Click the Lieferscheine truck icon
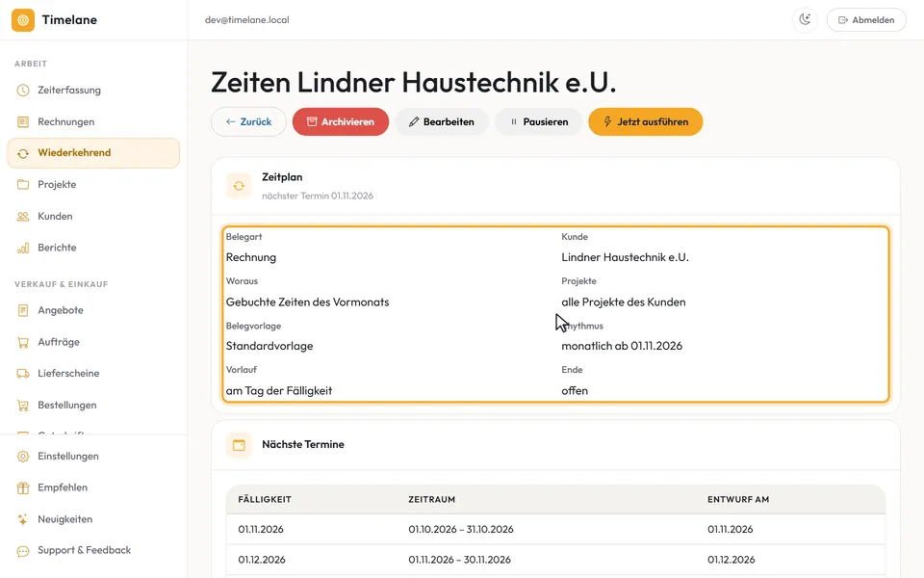Image resolution: width=924 pixels, height=578 pixels. [x=23, y=374]
